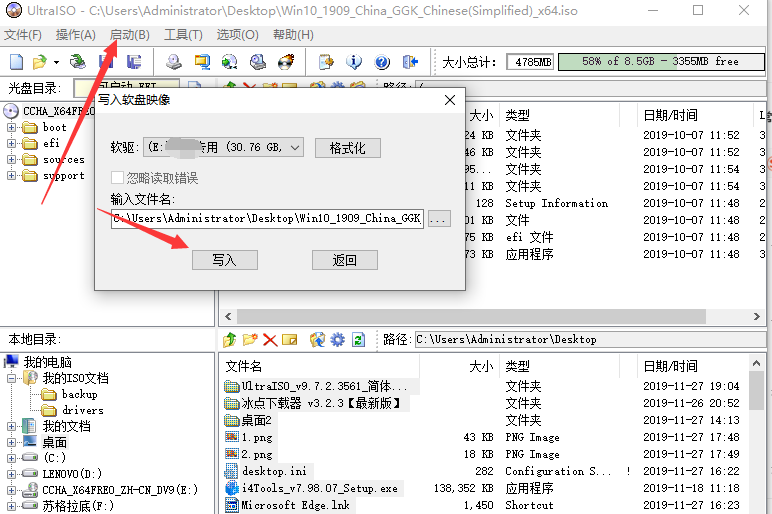Image resolution: width=772 pixels, height=514 pixels.
Task: Open the 工具(T) menu
Action: tap(183, 35)
